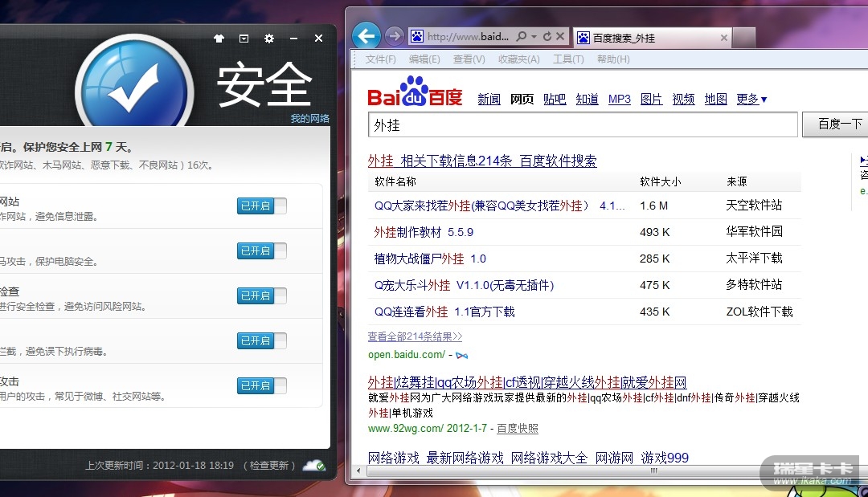Image resolution: width=868 pixels, height=497 pixels.
Task: Open the 收藏夹(A) menu
Action: point(518,59)
